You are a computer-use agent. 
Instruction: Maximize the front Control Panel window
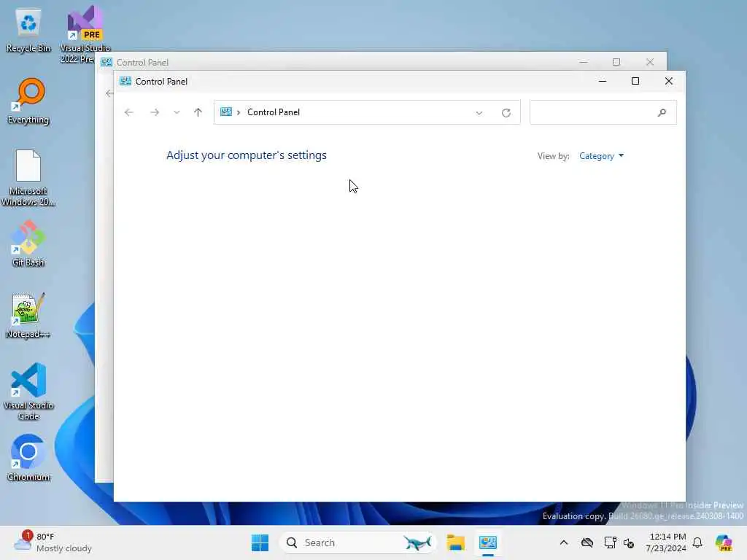635,81
